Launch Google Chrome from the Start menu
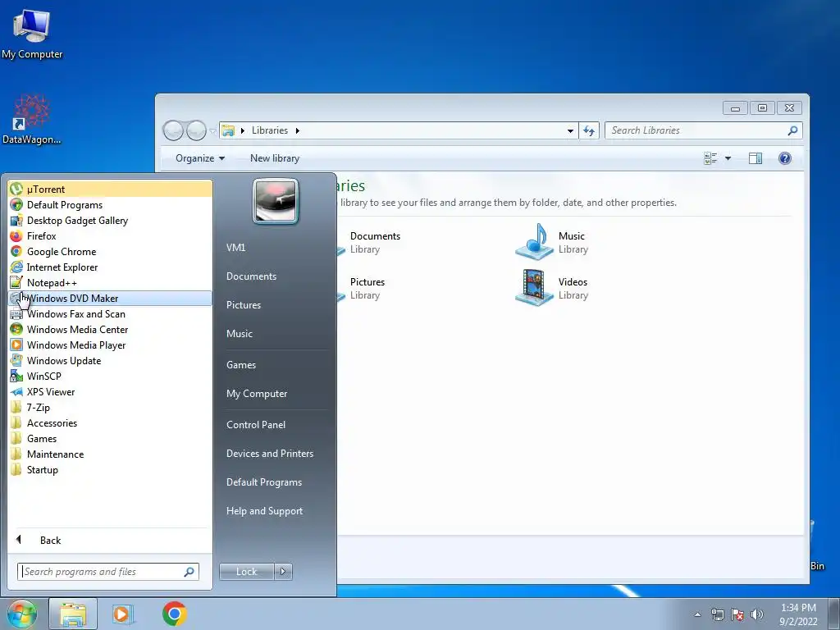 (111, 251)
